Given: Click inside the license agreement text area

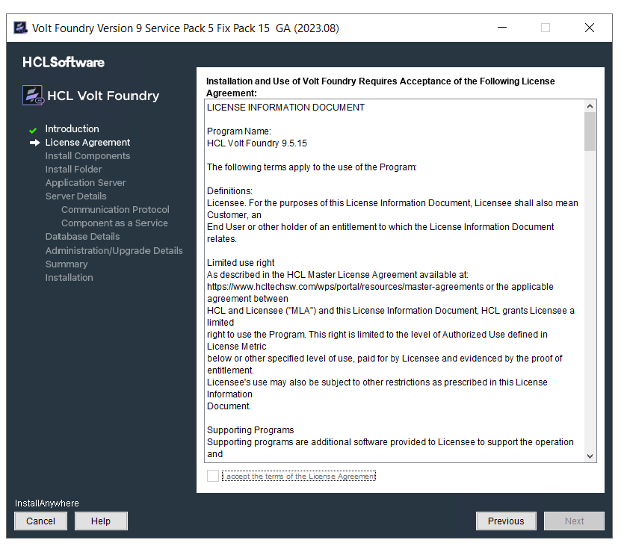Looking at the screenshot, I should [x=390, y=300].
